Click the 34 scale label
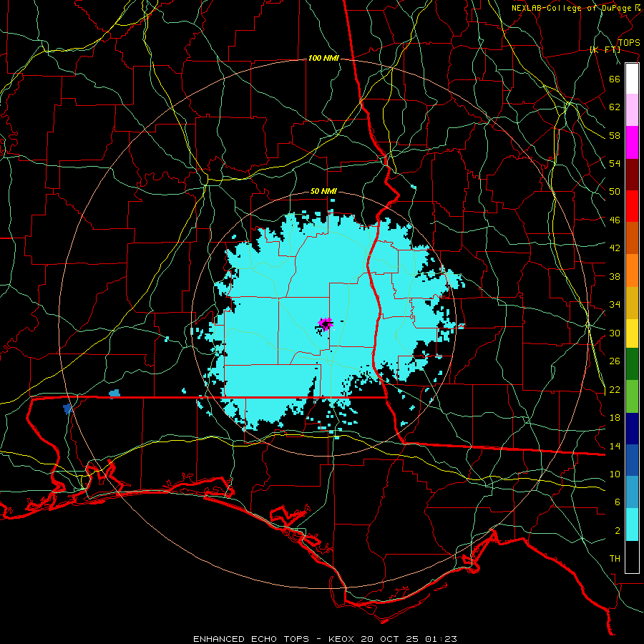This screenshot has width=644, height=644. tap(615, 304)
